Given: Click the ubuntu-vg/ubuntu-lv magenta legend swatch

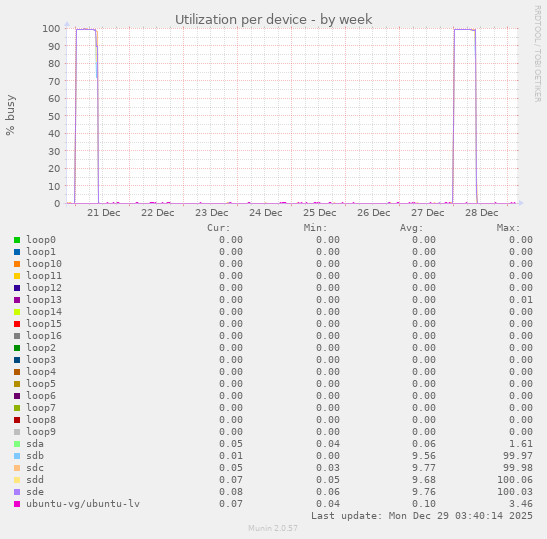Looking at the screenshot, I should click(17, 504).
